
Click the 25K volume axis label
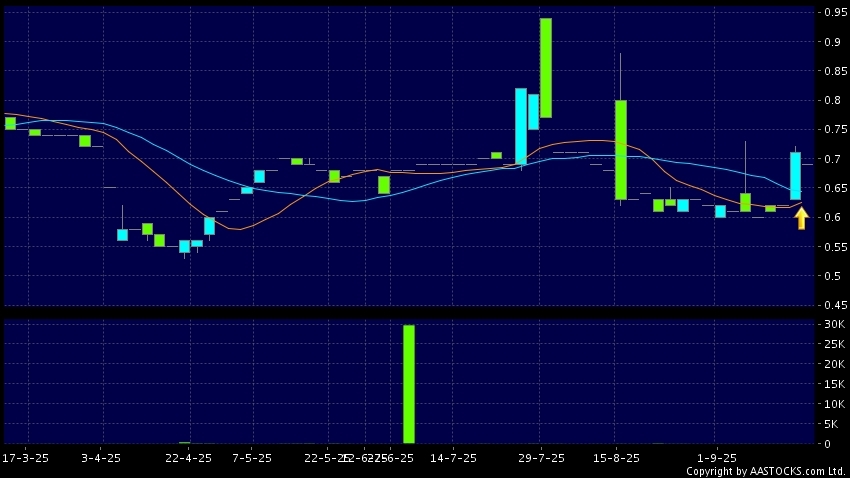[835, 344]
